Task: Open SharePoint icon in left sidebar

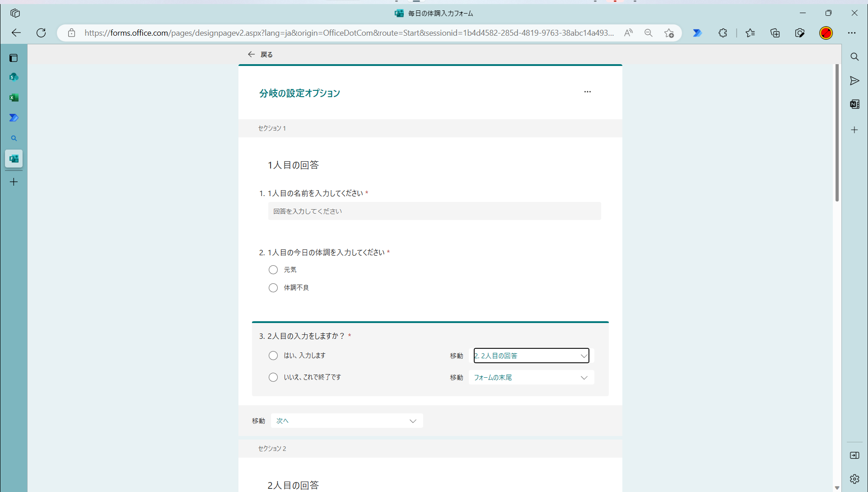Action: click(14, 77)
